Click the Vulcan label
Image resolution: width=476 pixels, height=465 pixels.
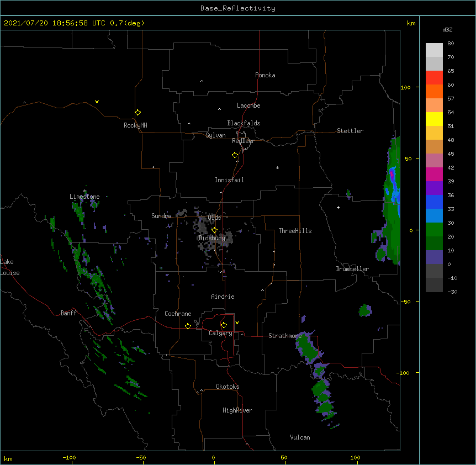(300, 437)
